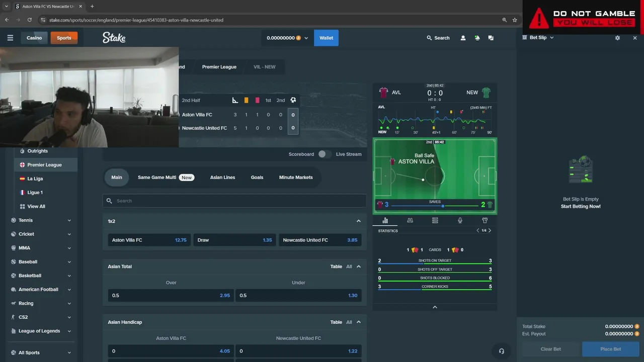The height and width of the screenshot is (362, 644).
Task: Go back in browser history
Action: 7,20
